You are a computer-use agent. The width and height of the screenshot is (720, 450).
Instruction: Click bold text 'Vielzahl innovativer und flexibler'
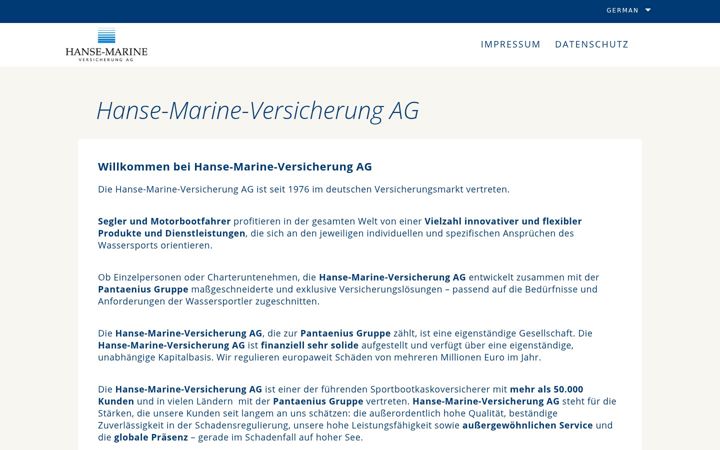click(503, 221)
